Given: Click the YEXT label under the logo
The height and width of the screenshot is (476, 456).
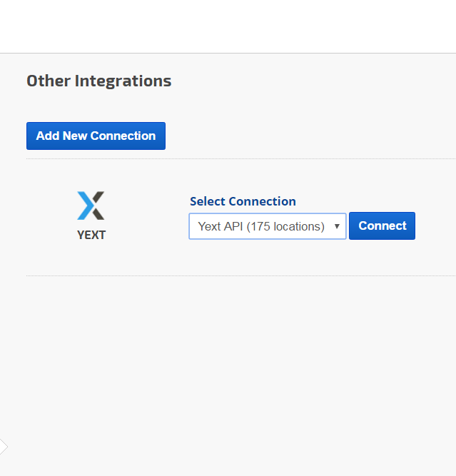Looking at the screenshot, I should click(91, 235).
